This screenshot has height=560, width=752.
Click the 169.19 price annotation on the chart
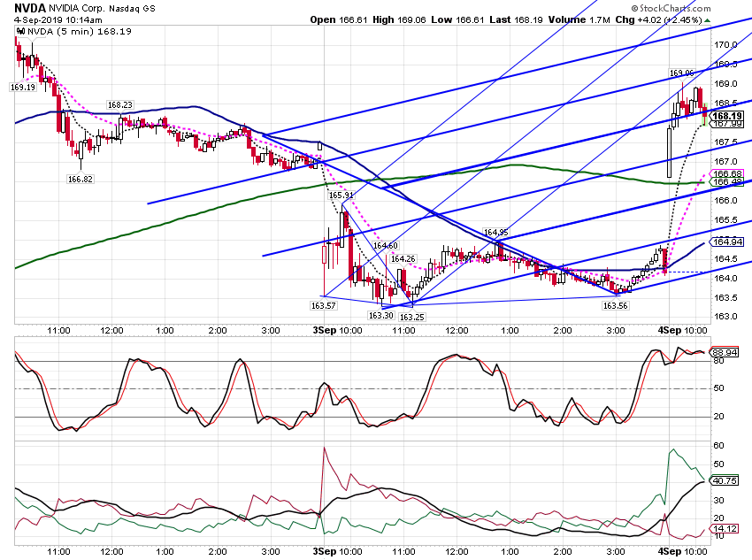[23, 88]
